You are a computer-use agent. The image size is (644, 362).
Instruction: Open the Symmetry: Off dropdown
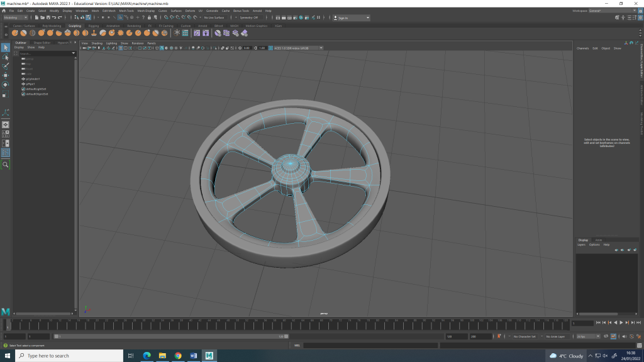click(x=252, y=18)
